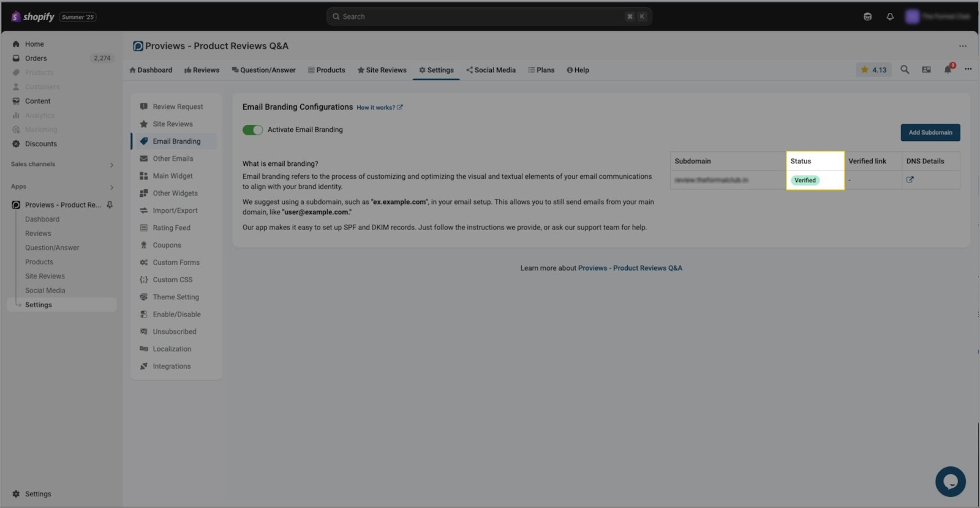Click Integrations plug icon
The image size is (980, 508).
click(x=143, y=366)
